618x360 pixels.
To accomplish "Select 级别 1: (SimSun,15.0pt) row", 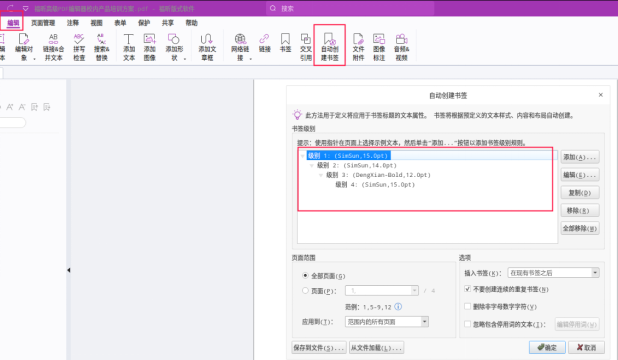I will click(348, 156).
